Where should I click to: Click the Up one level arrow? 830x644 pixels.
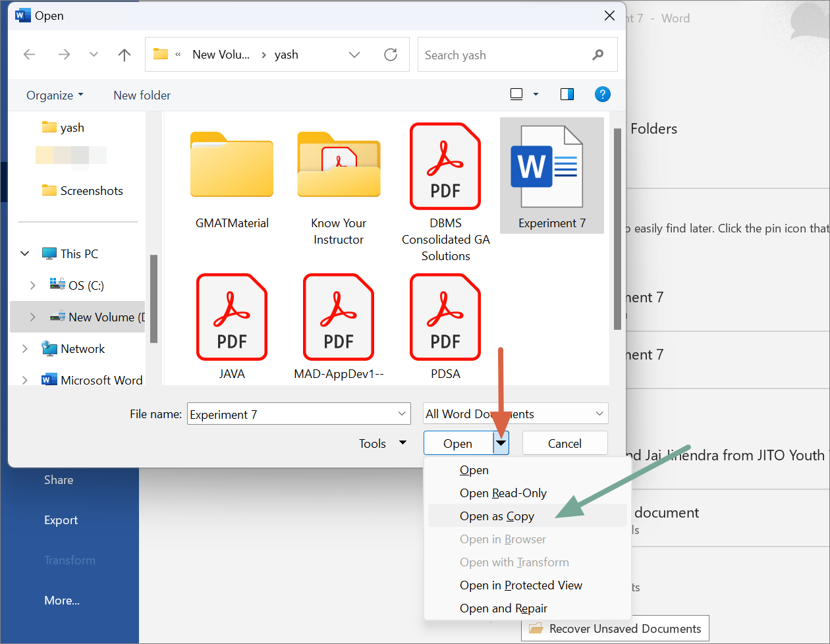(x=124, y=55)
